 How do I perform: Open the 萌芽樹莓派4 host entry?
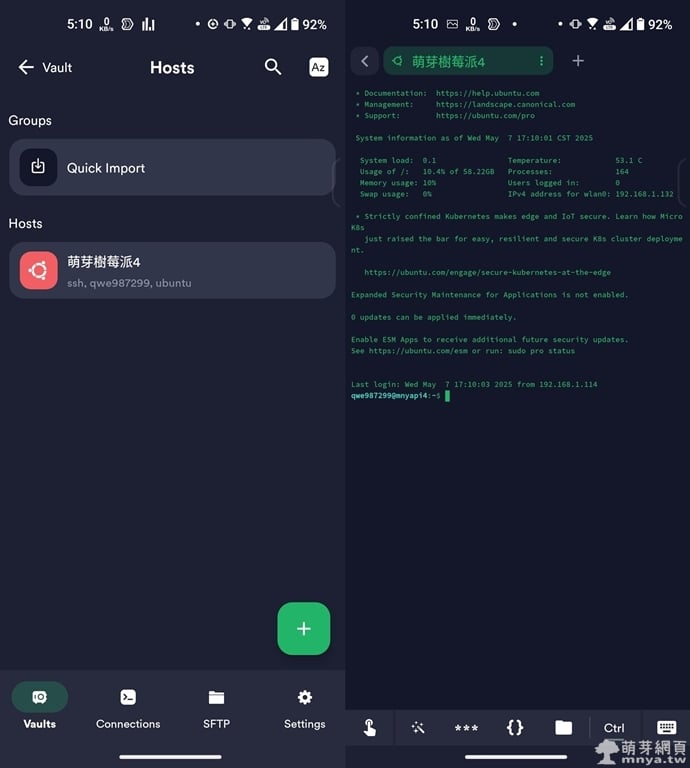click(x=172, y=270)
